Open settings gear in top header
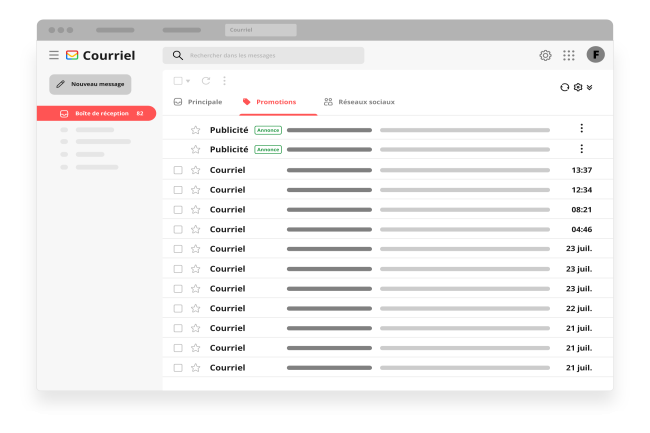The width and height of the screenshot is (650, 433). (x=545, y=56)
